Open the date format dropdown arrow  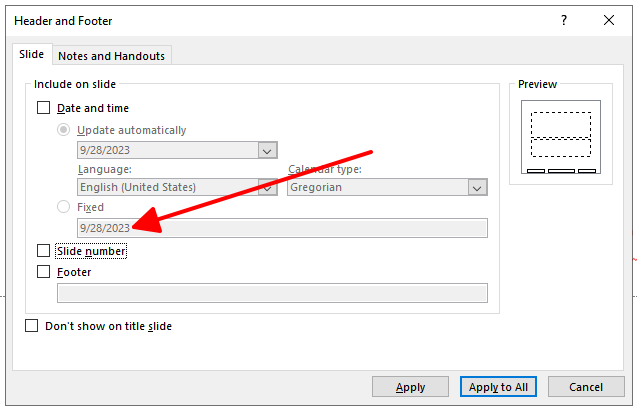pos(267,150)
